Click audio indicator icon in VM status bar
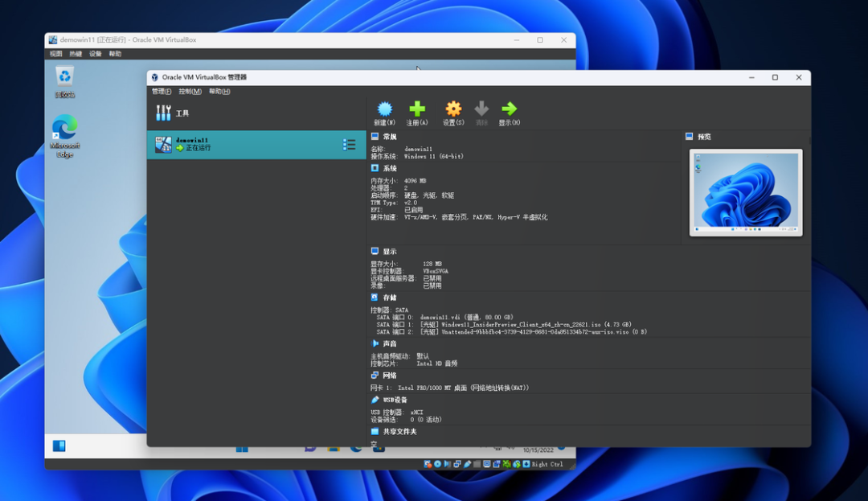The width and height of the screenshot is (868, 501). point(447,464)
